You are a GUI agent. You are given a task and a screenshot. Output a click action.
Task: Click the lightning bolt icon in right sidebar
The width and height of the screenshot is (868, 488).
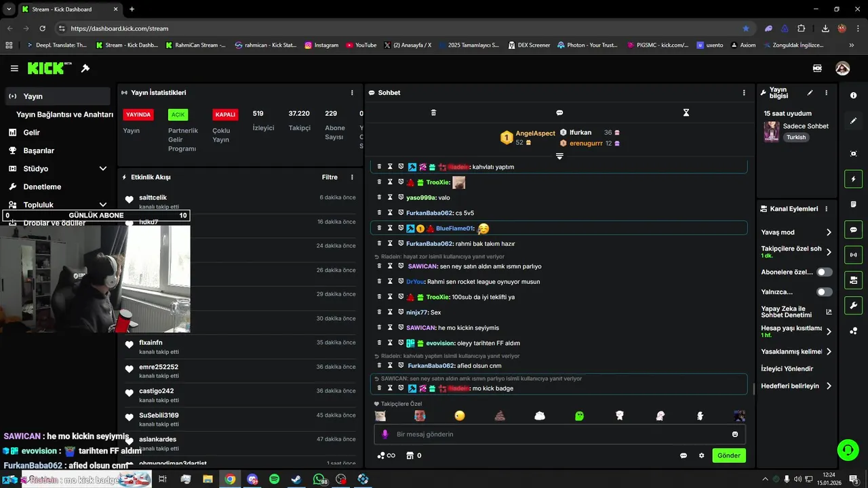853,179
